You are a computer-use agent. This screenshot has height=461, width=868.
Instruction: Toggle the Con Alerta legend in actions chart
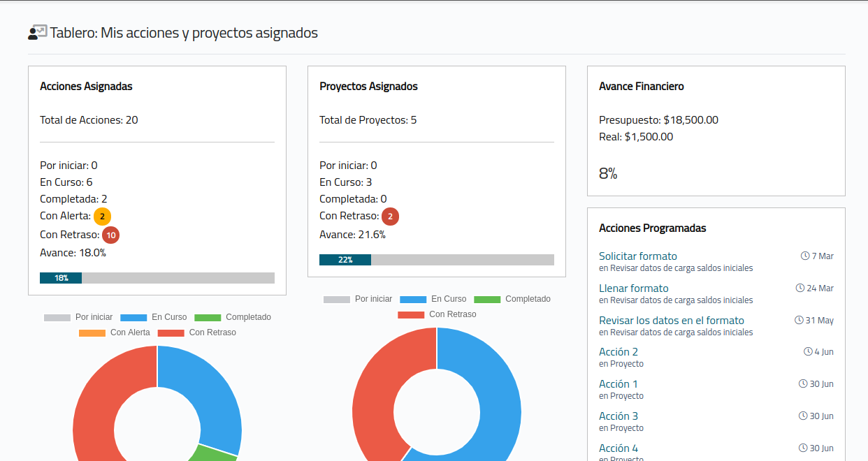[x=115, y=332]
